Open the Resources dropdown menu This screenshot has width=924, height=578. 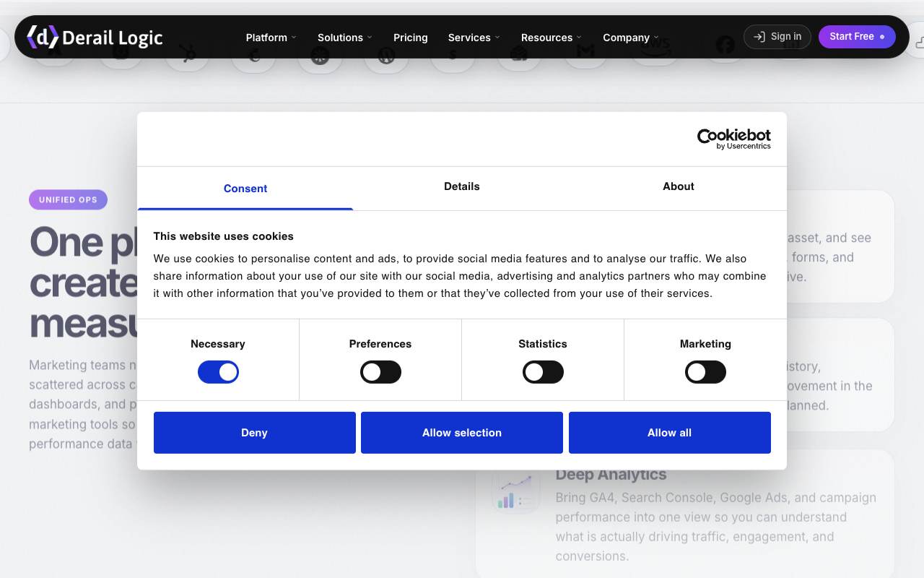click(552, 38)
